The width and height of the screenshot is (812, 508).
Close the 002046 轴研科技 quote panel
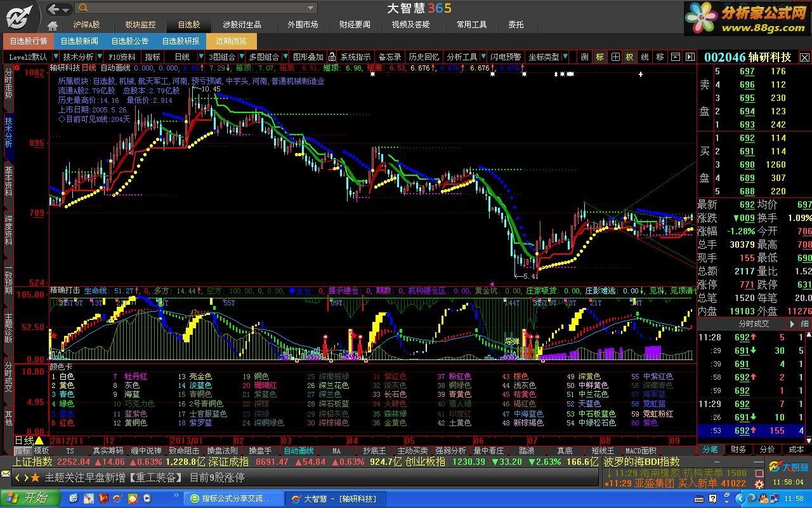804,57
